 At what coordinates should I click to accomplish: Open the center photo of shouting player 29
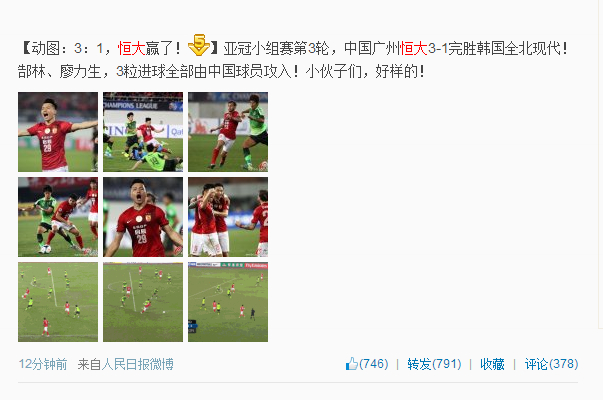[x=143, y=217]
